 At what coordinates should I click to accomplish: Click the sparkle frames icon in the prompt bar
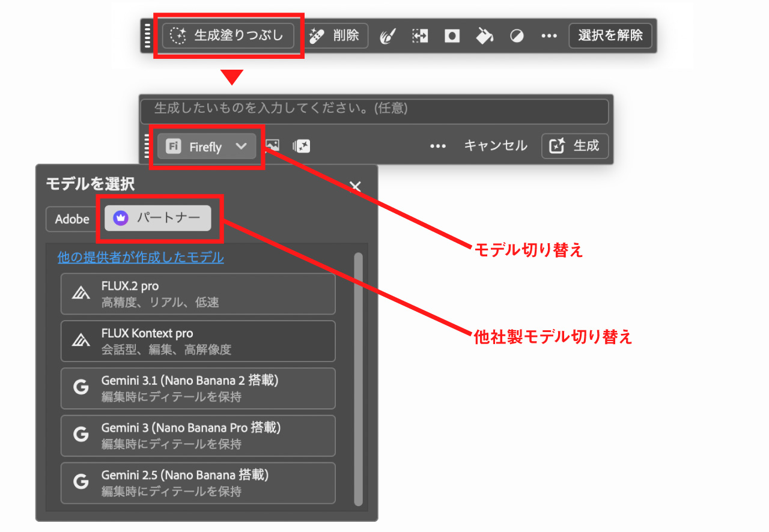pyautogui.click(x=302, y=146)
